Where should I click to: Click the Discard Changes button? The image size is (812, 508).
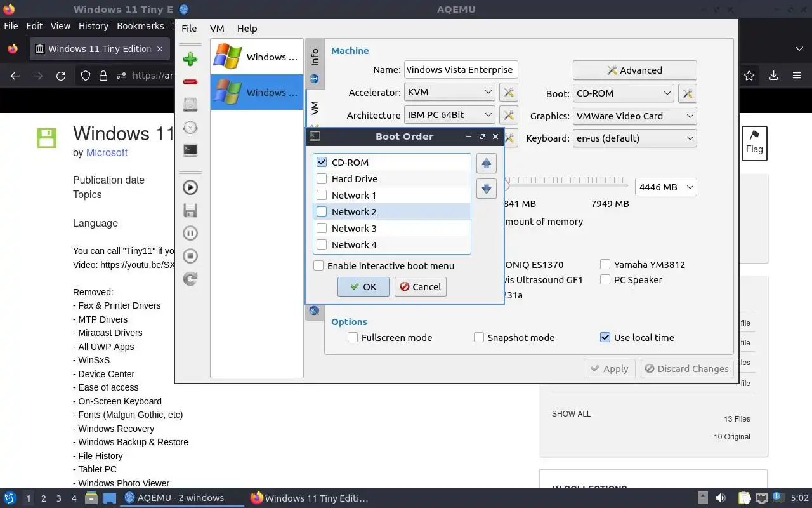(687, 368)
